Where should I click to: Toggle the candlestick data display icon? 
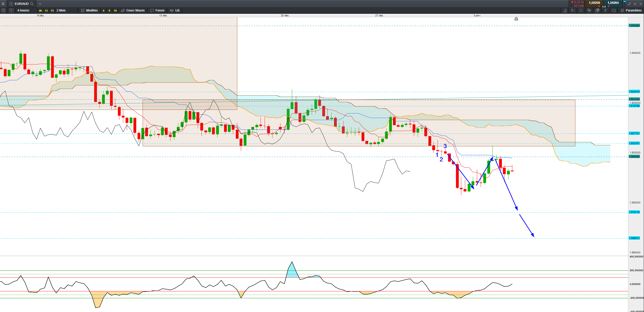coord(605,10)
